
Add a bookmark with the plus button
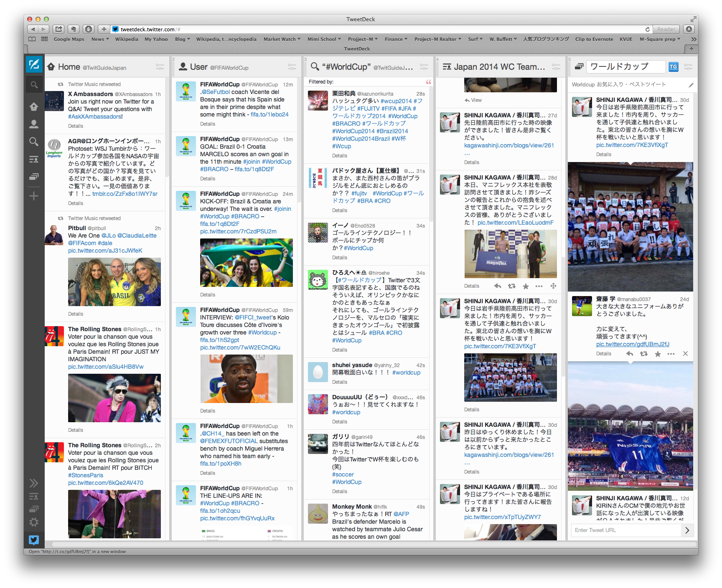(104, 29)
